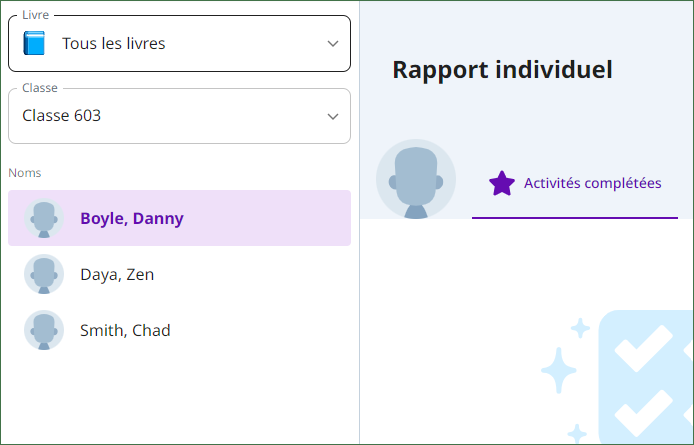Click the Noms list label

[x=25, y=173]
